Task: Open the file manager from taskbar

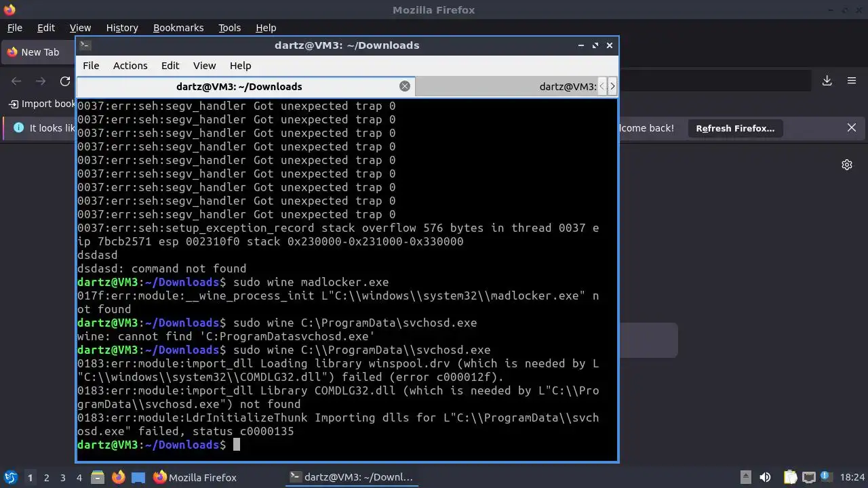Action: [x=98, y=477]
